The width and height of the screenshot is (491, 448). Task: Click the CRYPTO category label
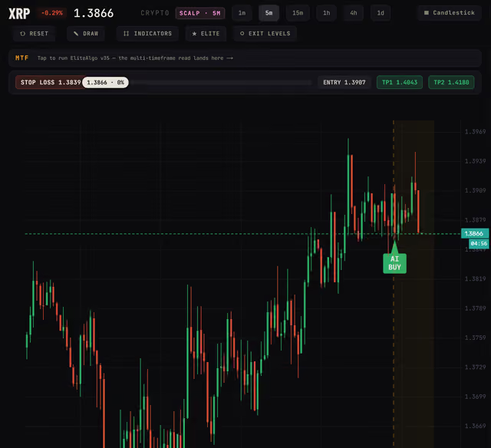155,13
